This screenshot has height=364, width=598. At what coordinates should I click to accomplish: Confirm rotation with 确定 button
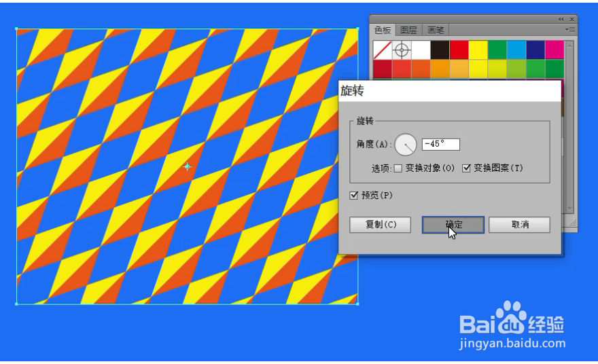[x=453, y=225]
